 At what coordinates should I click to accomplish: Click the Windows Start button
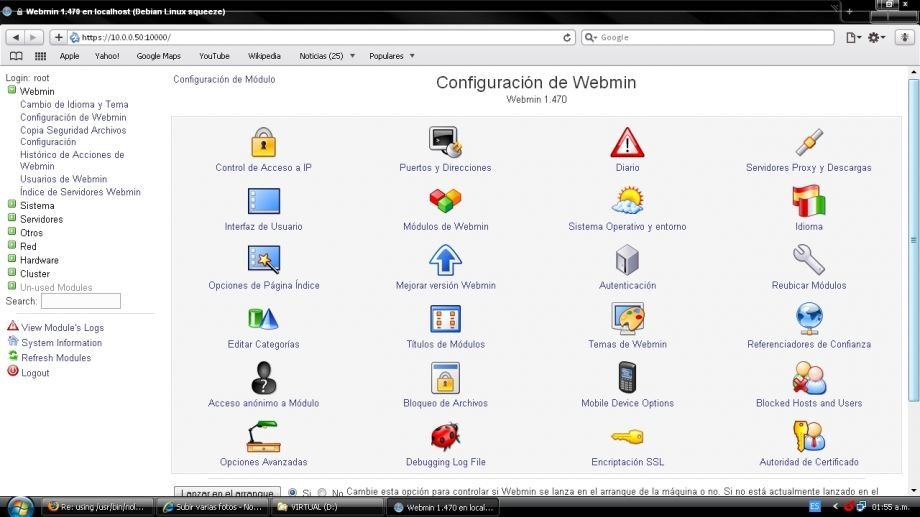pos(21,506)
